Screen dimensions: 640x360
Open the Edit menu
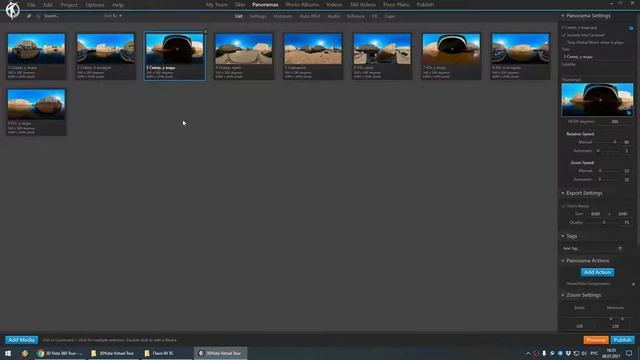pyautogui.click(x=48, y=5)
